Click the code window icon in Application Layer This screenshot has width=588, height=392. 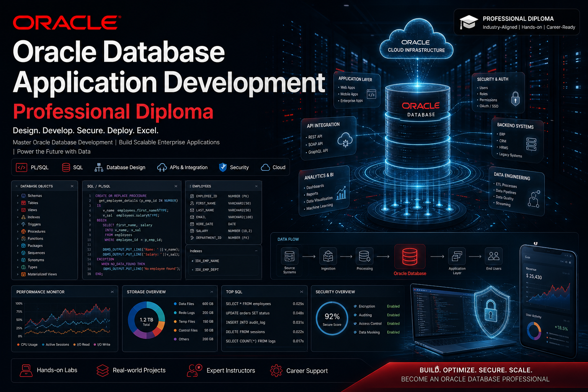pos(371,94)
